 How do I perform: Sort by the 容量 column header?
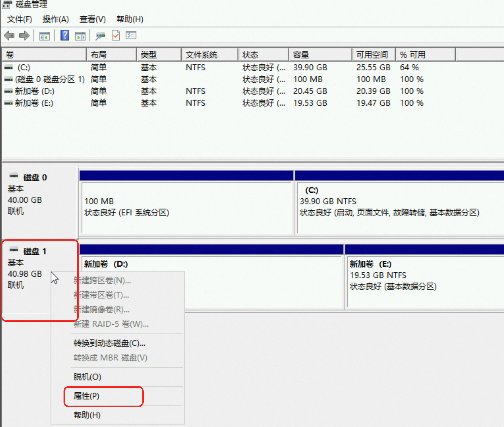[x=320, y=55]
